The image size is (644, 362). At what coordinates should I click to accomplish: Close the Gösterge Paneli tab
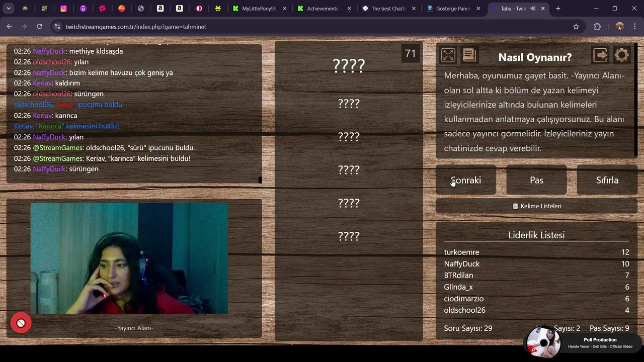coord(478,9)
